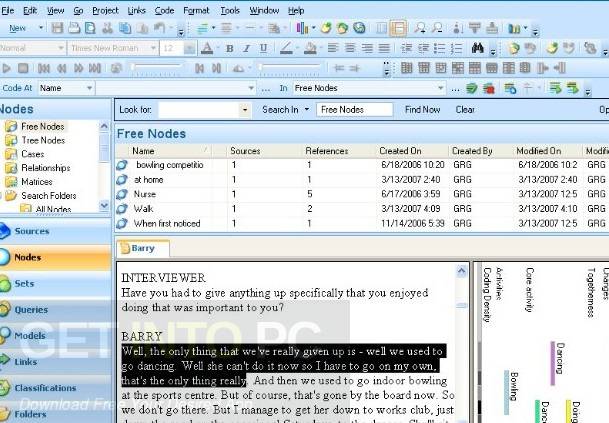Click the Play media button
This screenshot has width=609, height=423.
coord(6,68)
